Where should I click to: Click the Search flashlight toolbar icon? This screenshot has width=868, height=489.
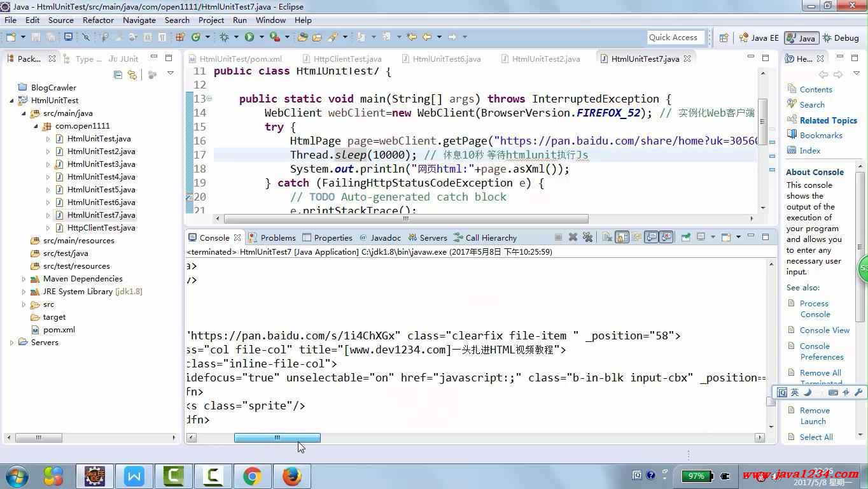click(332, 37)
